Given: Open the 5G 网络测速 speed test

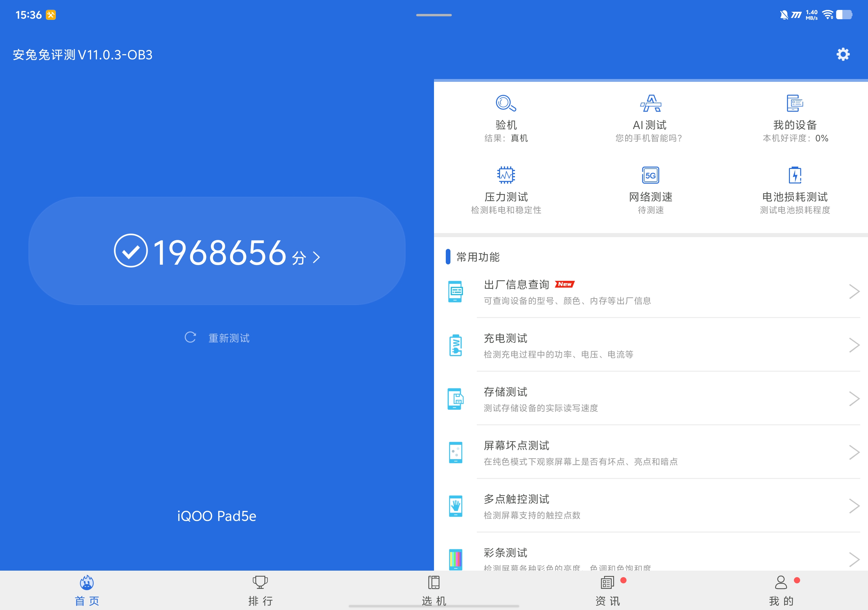Looking at the screenshot, I should (650, 175).
